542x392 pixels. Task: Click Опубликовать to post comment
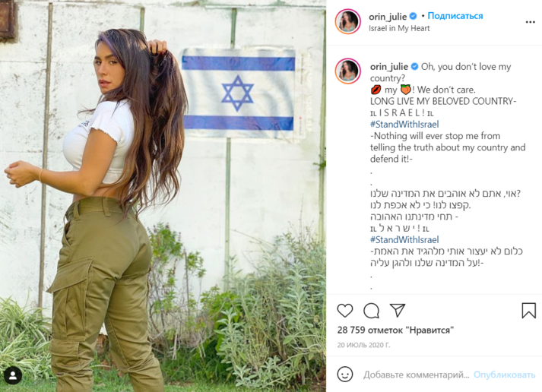tap(504, 375)
